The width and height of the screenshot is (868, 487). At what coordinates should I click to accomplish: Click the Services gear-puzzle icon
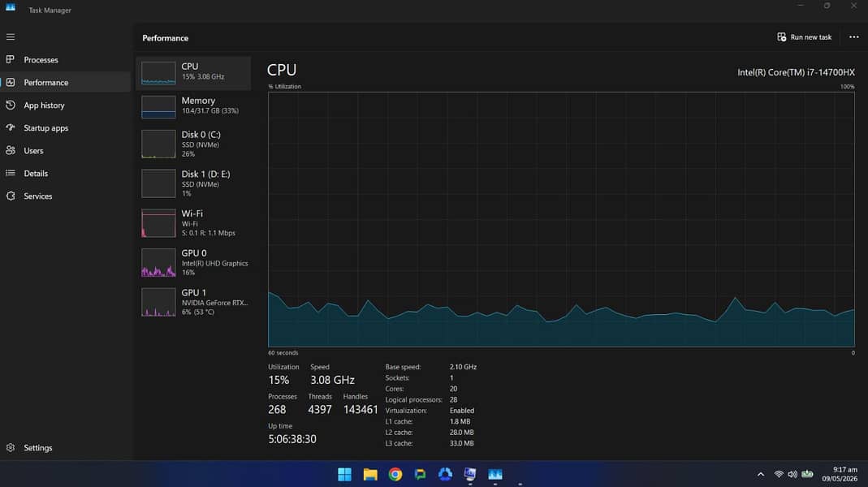11,196
